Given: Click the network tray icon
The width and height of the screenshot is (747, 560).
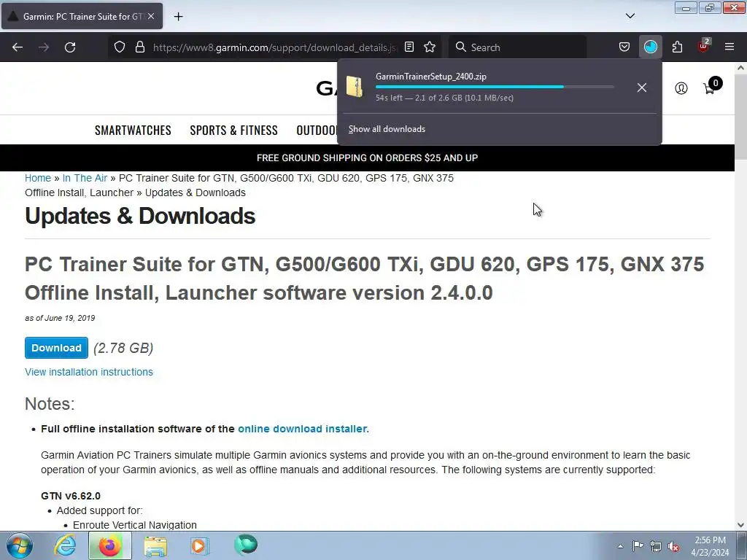Looking at the screenshot, I should pos(656,546).
